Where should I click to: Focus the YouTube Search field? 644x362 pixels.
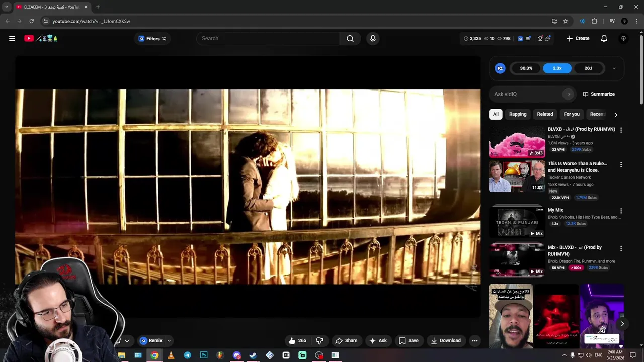[268, 38]
